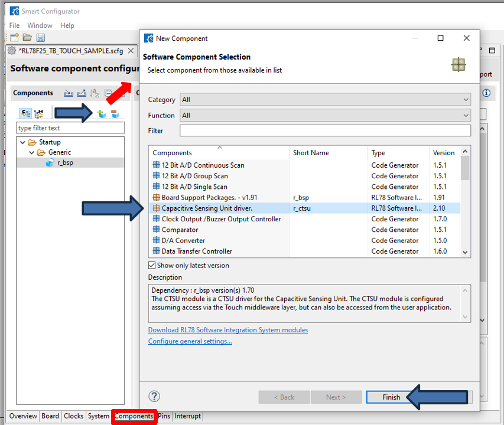Click the Open folder icon in toolbar
Image resolution: width=504 pixels, height=425 pixels.
[x=27, y=38]
